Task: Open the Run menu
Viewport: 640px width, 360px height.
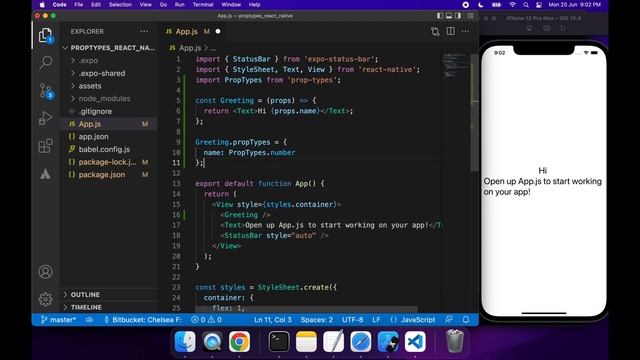Action: click(180, 4)
